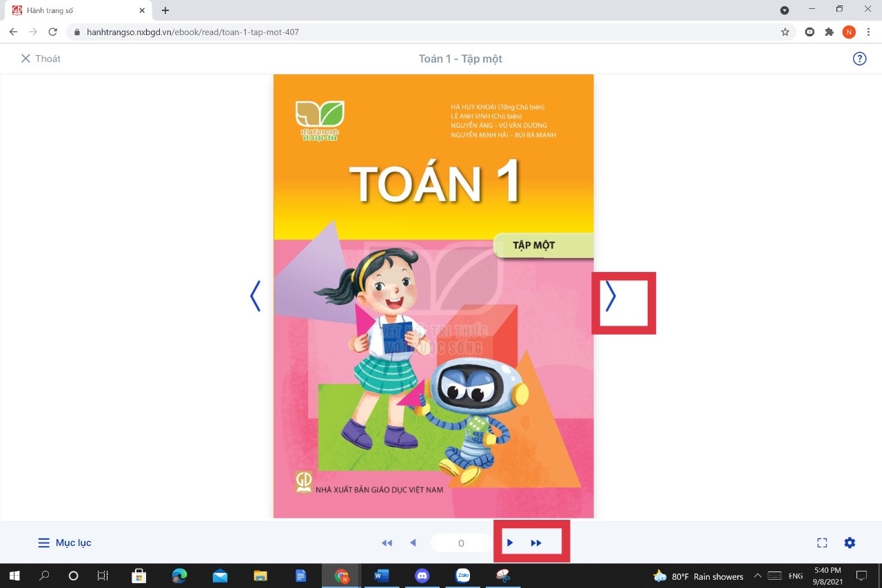
Task: Open Cortana circle on taskbar
Action: tap(74, 576)
